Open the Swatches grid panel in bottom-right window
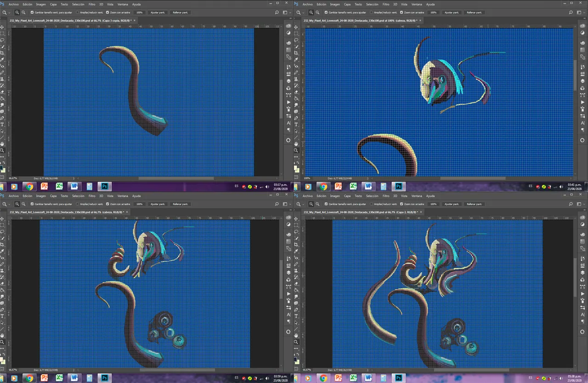Screen dimensions: 588x383 (582, 241)
